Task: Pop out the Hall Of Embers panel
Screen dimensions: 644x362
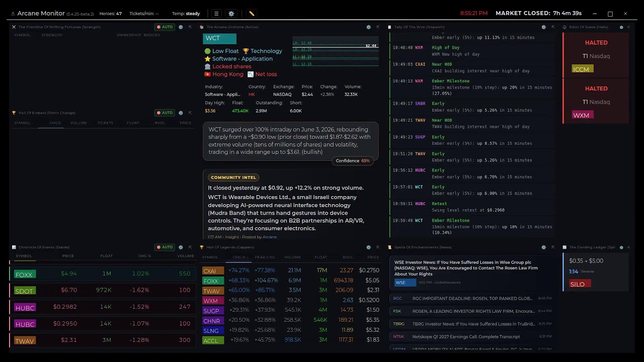Action: [x=190, y=113]
